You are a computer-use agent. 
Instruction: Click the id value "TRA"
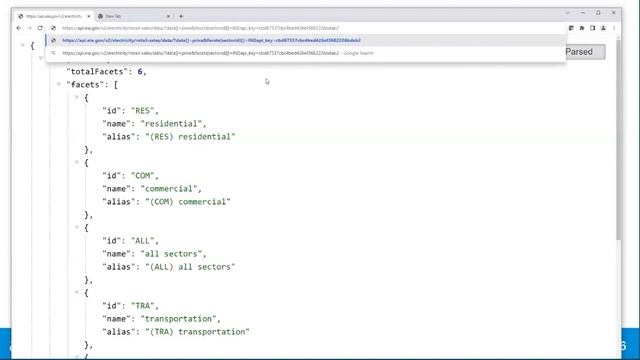[142, 306]
